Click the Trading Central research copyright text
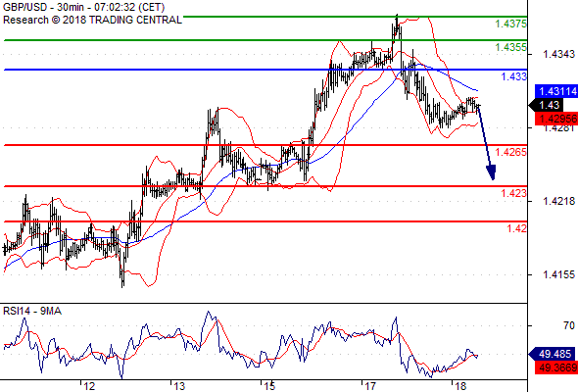This screenshot has width=578, height=392. [92, 20]
